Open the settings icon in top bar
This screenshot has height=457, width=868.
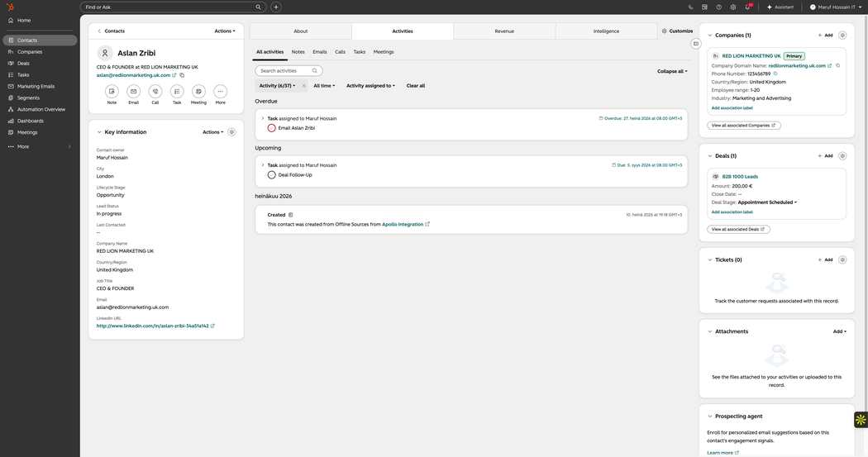pos(733,7)
